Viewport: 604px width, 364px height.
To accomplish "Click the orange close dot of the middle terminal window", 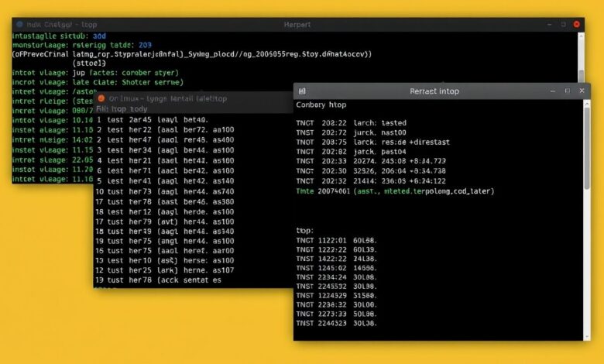I will pos(101,98).
